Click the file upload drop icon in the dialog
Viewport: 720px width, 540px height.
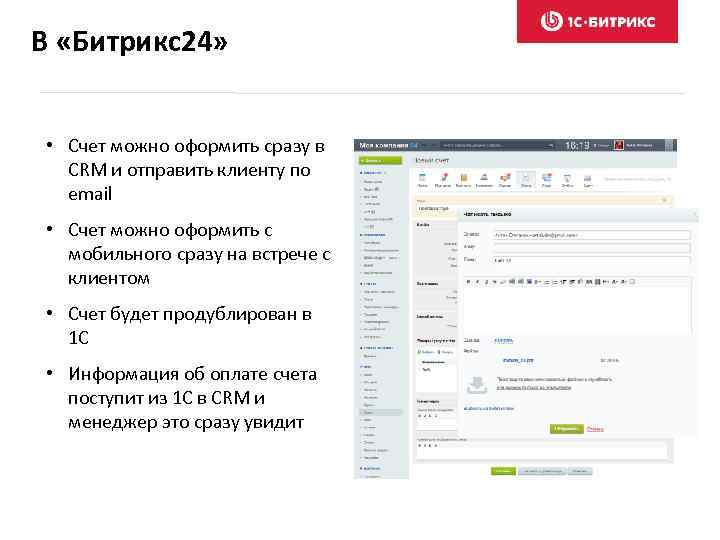(477, 384)
